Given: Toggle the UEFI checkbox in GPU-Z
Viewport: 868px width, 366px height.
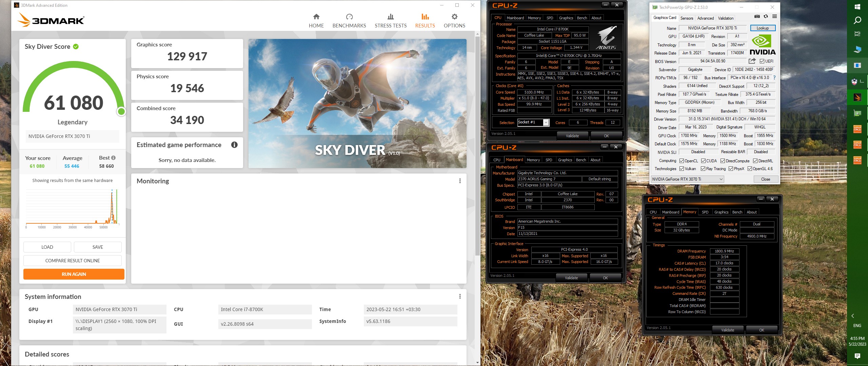Looking at the screenshot, I should pyautogui.click(x=762, y=61).
